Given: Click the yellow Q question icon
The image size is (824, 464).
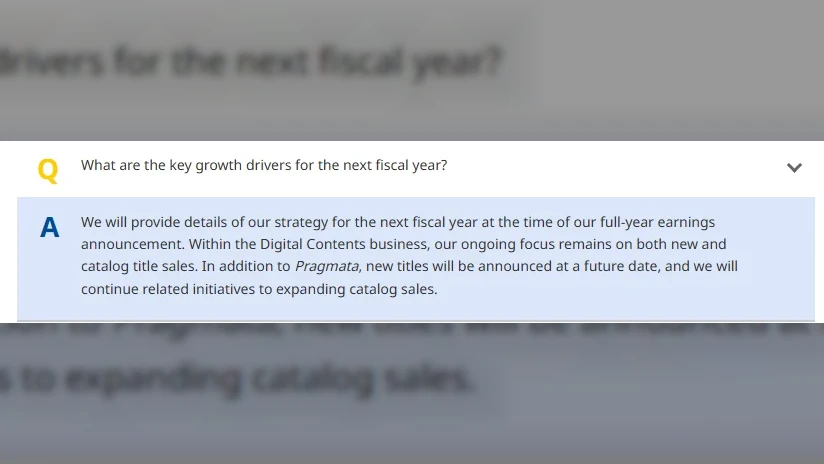Looking at the screenshot, I should click(x=48, y=170).
